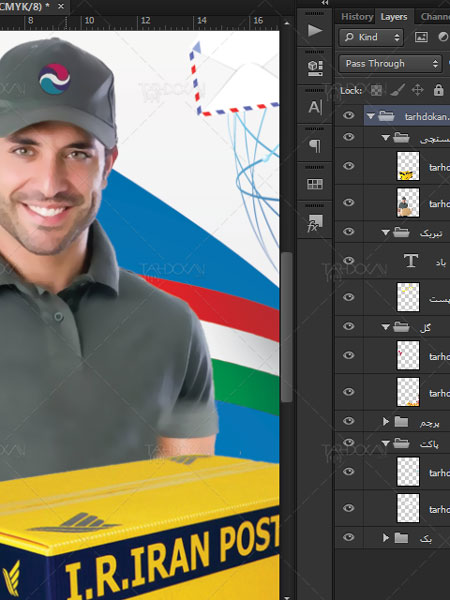Click the Lock image pixels brush icon
Viewport: 450px width, 600px height.
click(x=397, y=90)
